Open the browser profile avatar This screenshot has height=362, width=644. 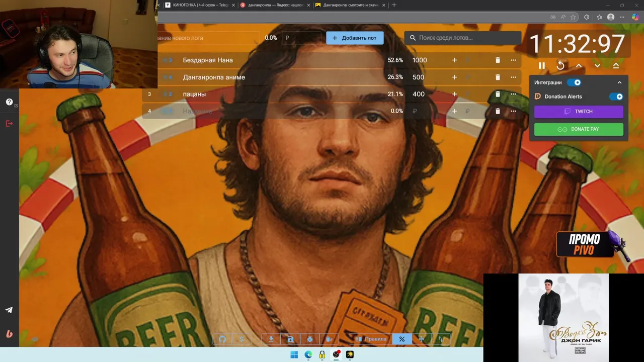coord(611,17)
